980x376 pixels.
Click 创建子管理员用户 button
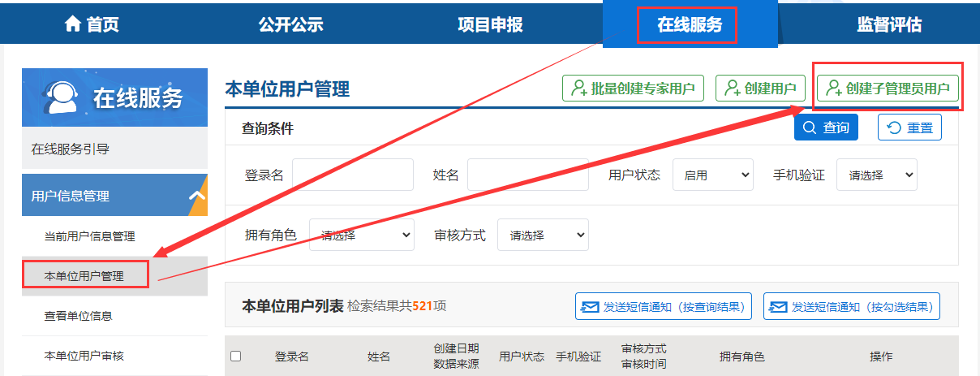point(888,89)
